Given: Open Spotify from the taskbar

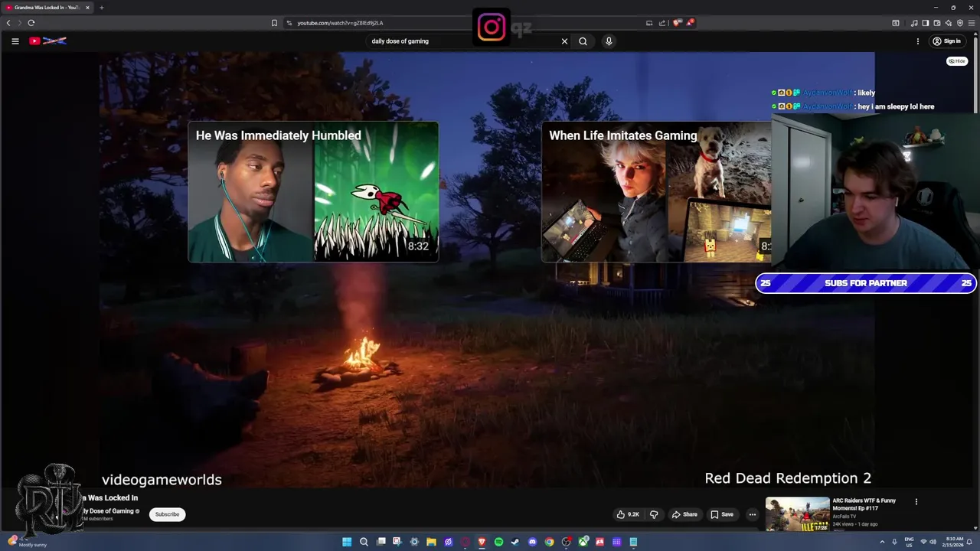Looking at the screenshot, I should click(x=498, y=542).
